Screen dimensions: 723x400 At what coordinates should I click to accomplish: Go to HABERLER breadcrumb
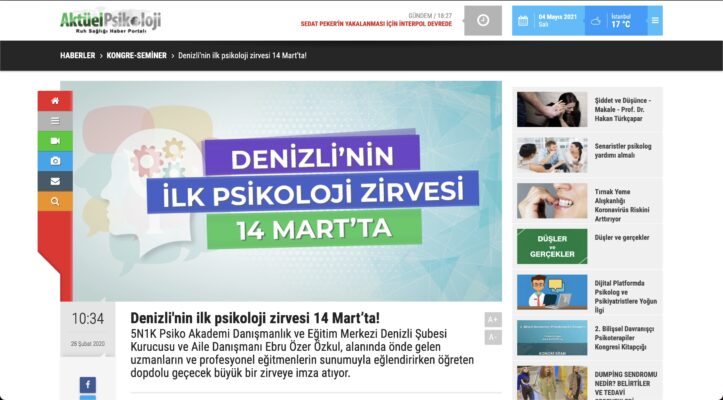78,55
